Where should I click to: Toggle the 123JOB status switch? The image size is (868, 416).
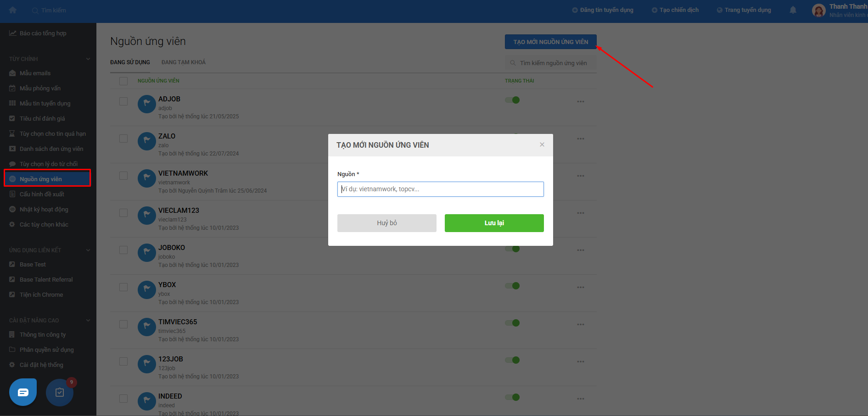tap(512, 360)
